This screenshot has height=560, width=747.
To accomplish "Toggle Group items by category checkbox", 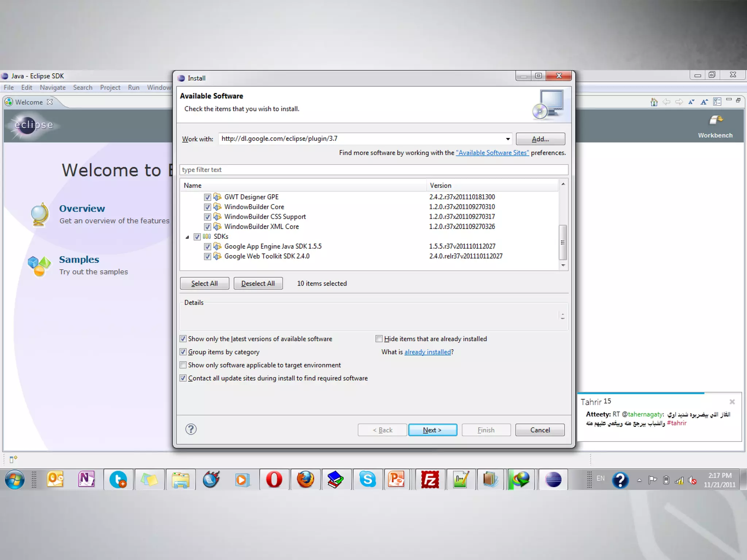I will tap(183, 352).
